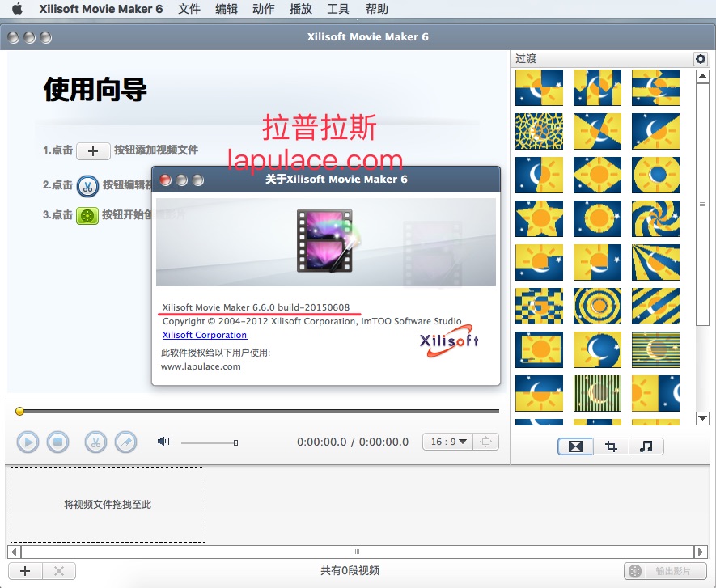
Task: Select the vertical green blinds transition thumbnail
Action: (x=597, y=394)
